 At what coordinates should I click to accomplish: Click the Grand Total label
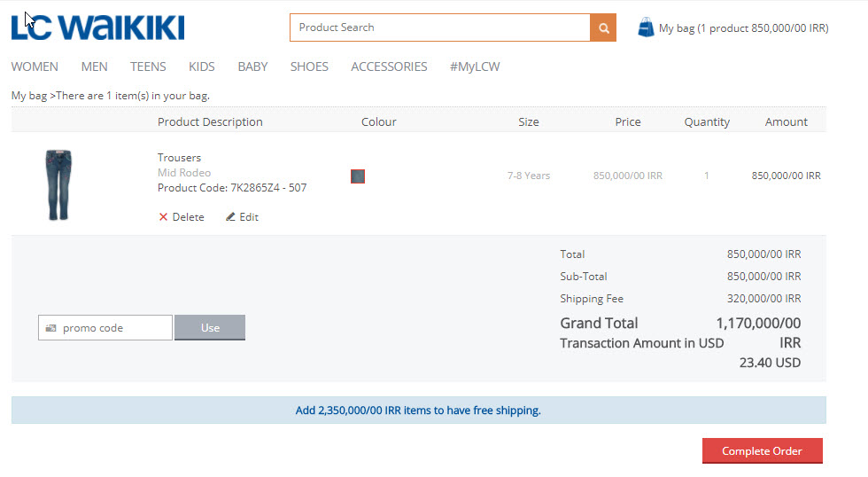[599, 323]
